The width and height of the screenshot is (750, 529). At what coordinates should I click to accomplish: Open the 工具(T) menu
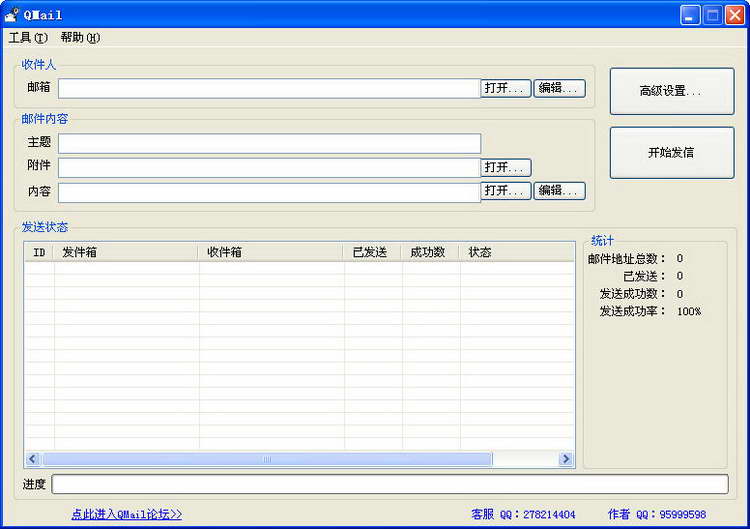pos(28,38)
